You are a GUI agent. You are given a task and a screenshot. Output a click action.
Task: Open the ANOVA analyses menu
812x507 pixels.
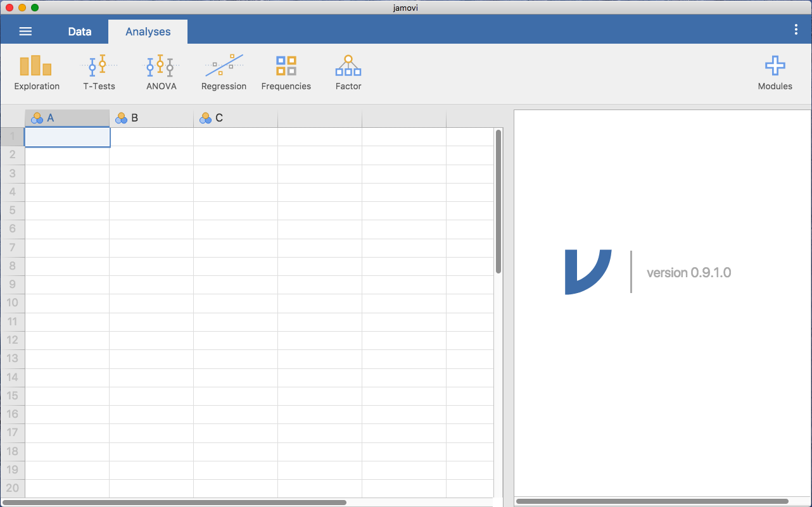coord(162,73)
